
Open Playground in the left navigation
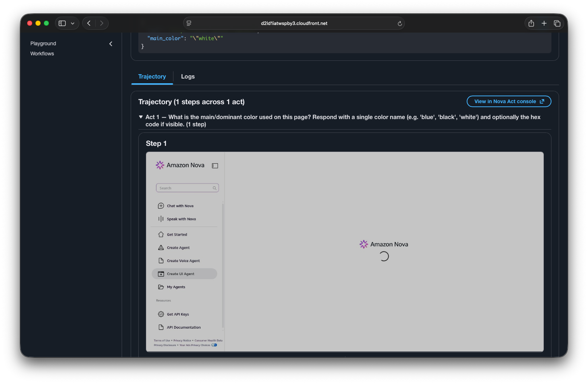(43, 43)
